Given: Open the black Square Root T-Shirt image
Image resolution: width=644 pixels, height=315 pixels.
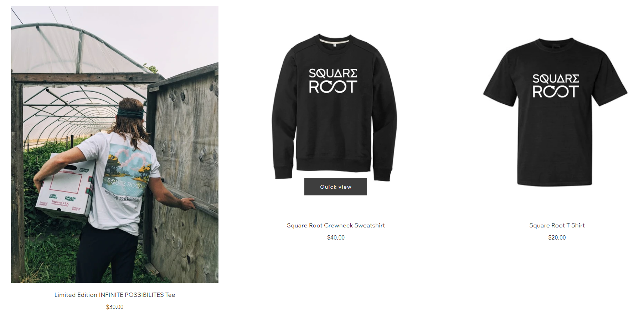Looking at the screenshot, I should click(x=555, y=112).
